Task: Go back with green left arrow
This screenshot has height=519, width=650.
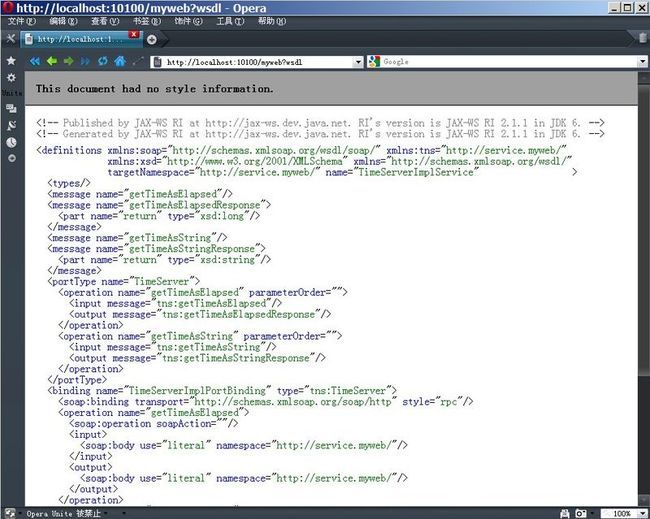Action: (x=52, y=61)
